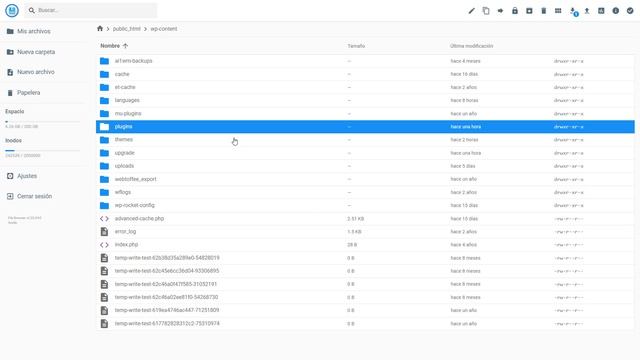Click the folder icon of the highlighted plugins row
The width and height of the screenshot is (640, 360).
[x=104, y=127]
